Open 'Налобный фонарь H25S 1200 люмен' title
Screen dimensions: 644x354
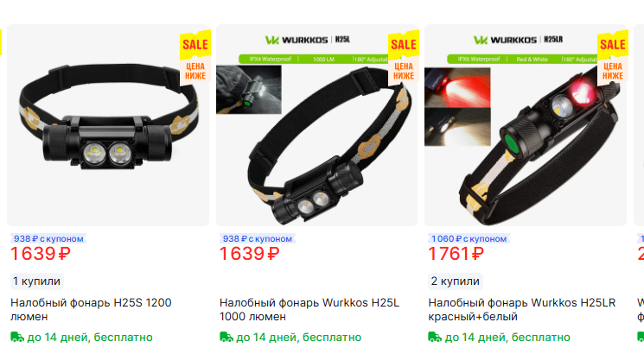(x=91, y=310)
